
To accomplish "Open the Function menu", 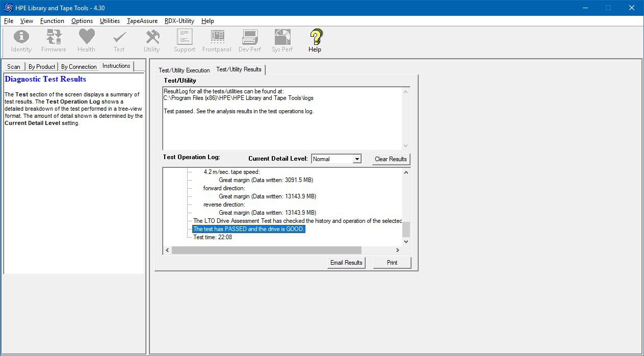I will pos(52,21).
